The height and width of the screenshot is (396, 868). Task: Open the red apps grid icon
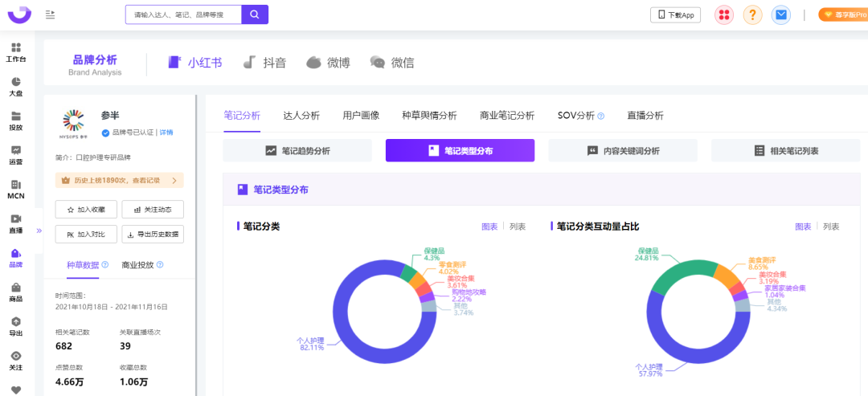coord(723,15)
